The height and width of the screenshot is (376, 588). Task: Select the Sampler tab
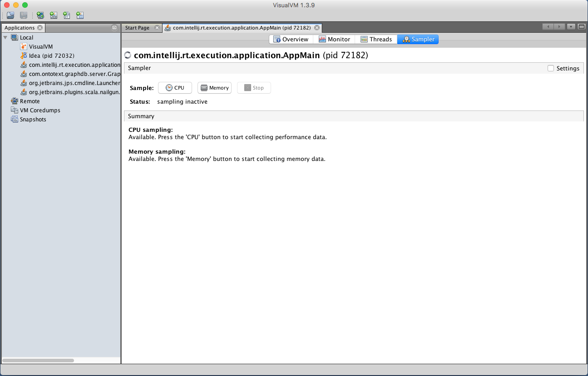click(418, 40)
